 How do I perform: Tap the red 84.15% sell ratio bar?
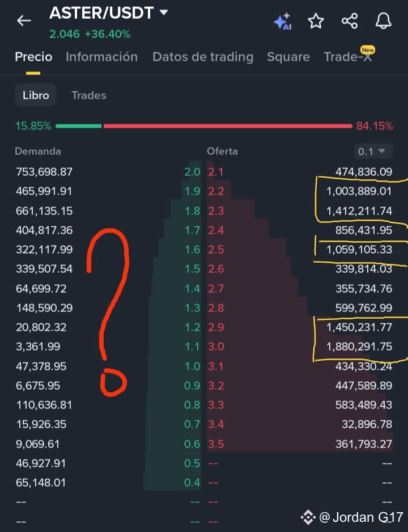click(x=228, y=126)
